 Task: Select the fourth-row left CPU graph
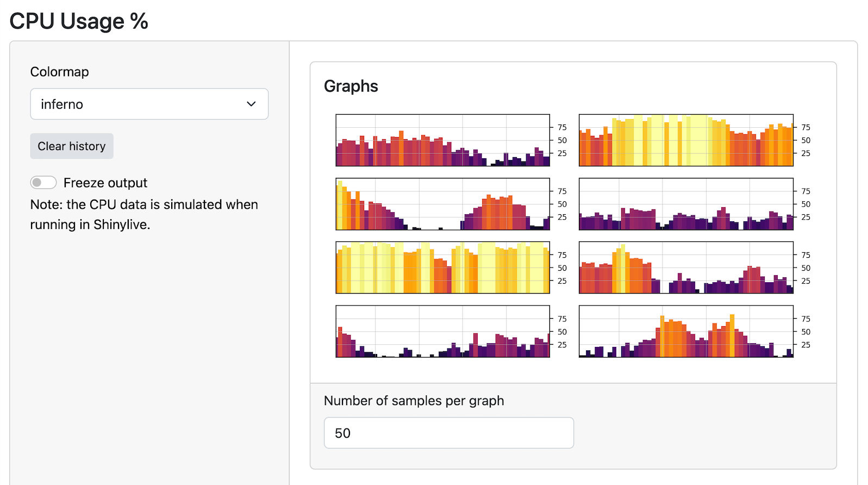point(442,331)
